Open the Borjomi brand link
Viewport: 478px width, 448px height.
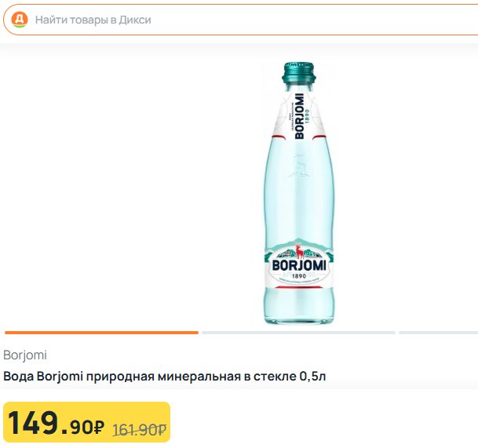(x=25, y=355)
